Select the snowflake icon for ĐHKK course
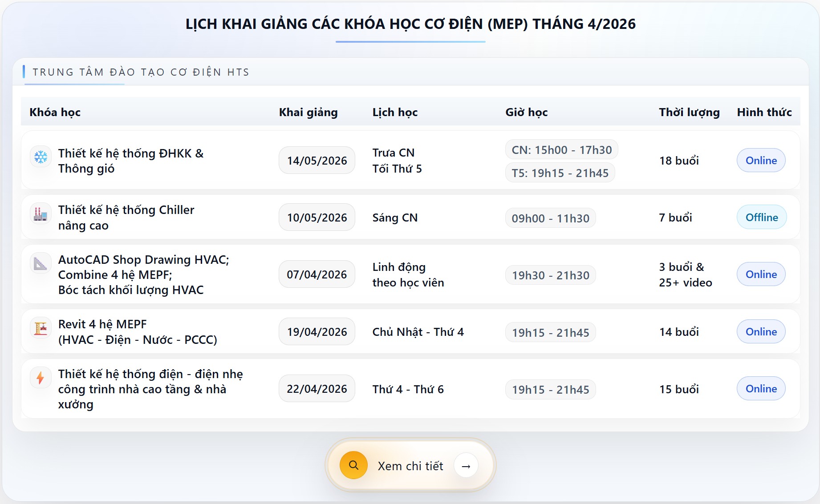This screenshot has width=820, height=504. pos(41,157)
